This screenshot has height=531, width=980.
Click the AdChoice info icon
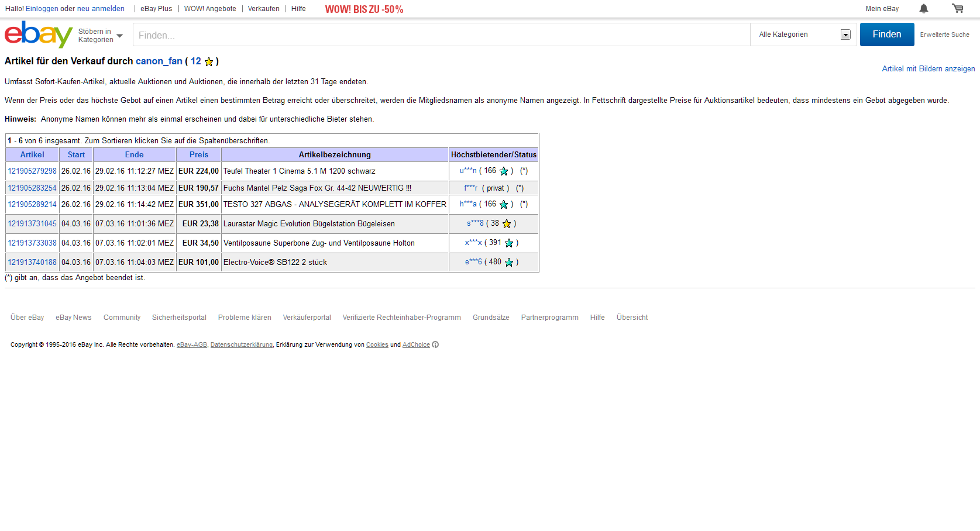pyautogui.click(x=435, y=345)
